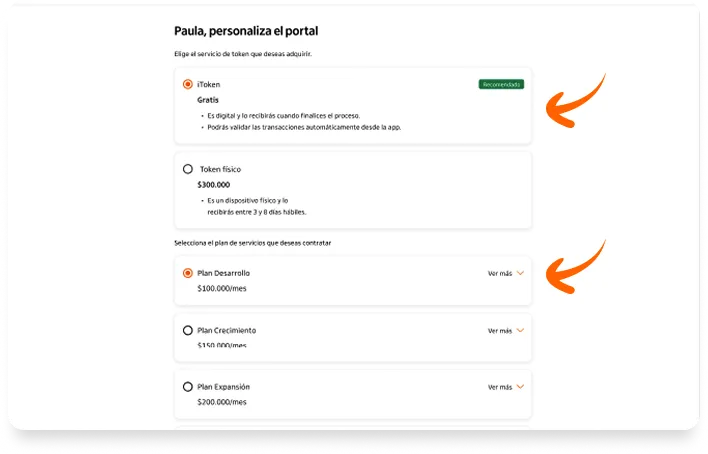Click the Gratis text in iToken card
The image size is (708, 454).
[x=208, y=100]
